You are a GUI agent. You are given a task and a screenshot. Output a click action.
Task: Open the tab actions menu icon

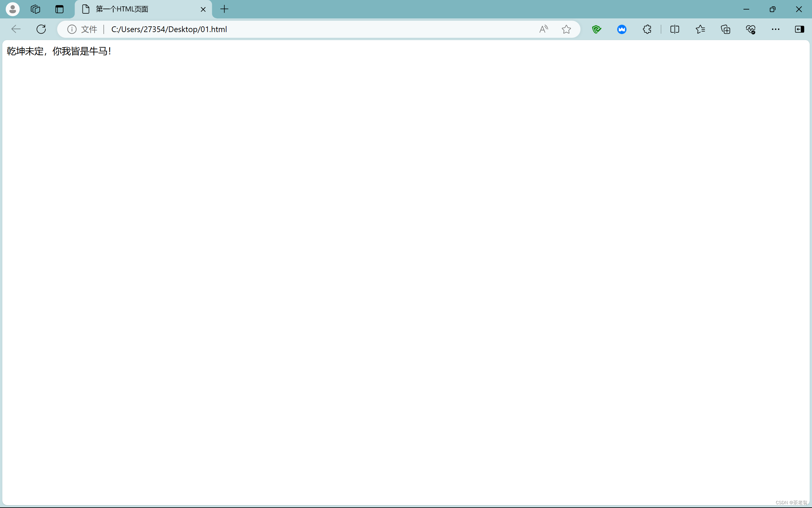tap(59, 9)
